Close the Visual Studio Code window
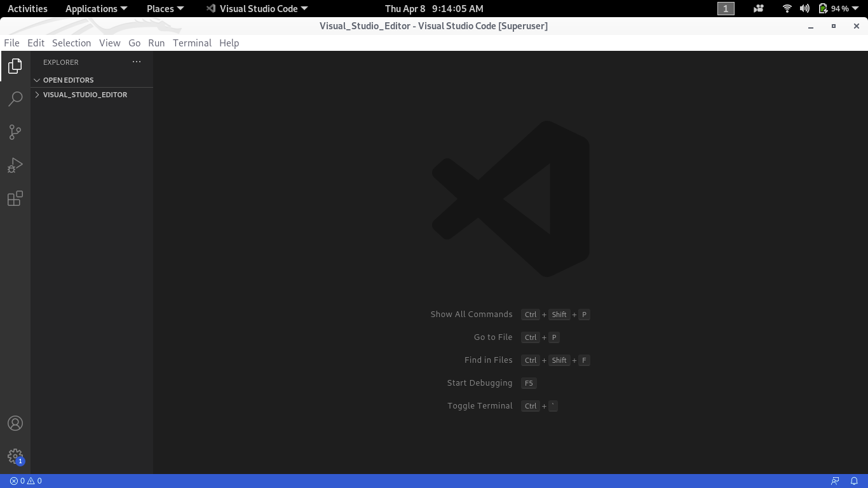 [857, 26]
